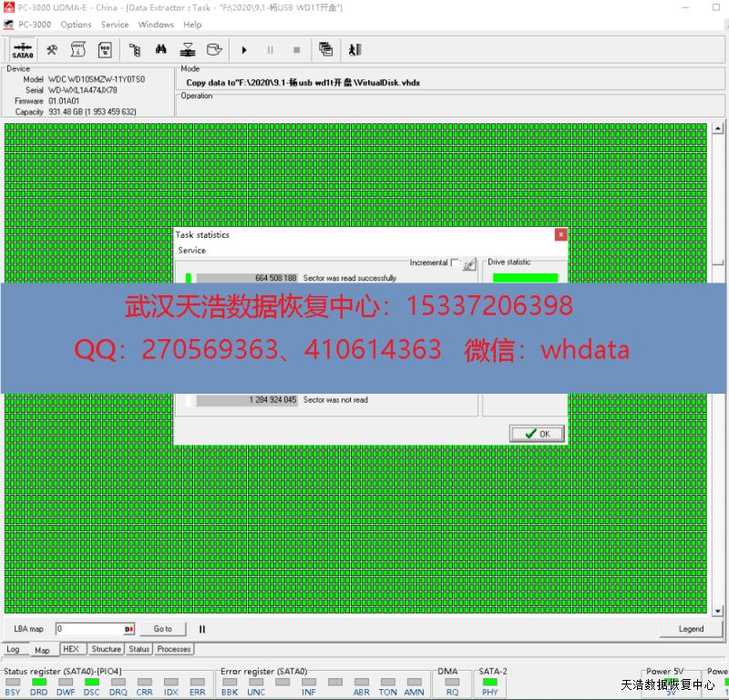Viewport: 729px width, 700px height.
Task: Click the cascaded windows toolbar icon
Action: [325, 49]
